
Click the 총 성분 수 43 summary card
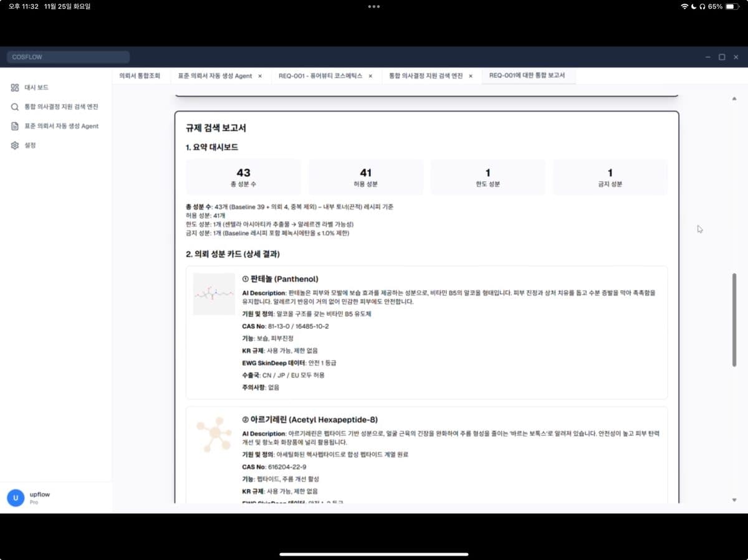pyautogui.click(x=243, y=178)
